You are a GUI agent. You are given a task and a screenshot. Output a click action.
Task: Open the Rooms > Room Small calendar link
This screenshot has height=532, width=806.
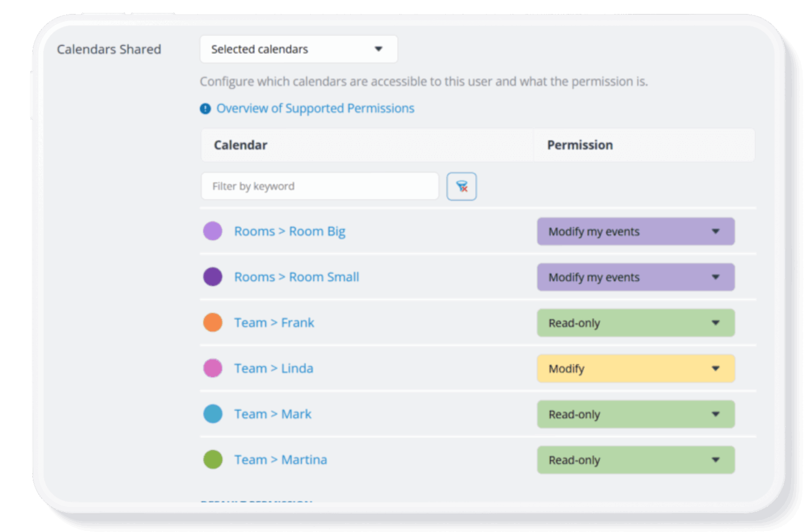point(296,277)
